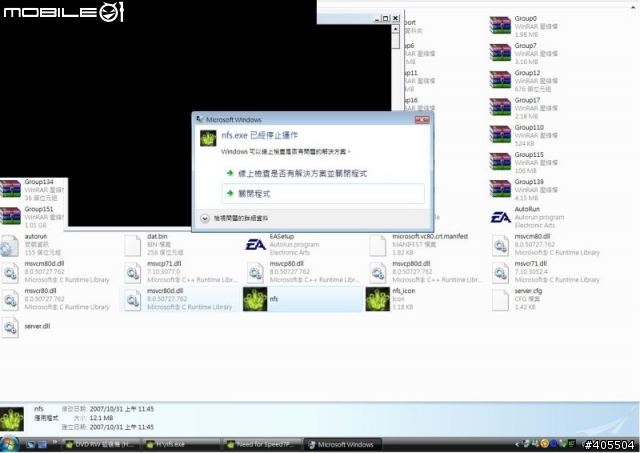640x453 pixels.
Task: Select the Group0 WinRAR archive icon
Action: pos(500,26)
